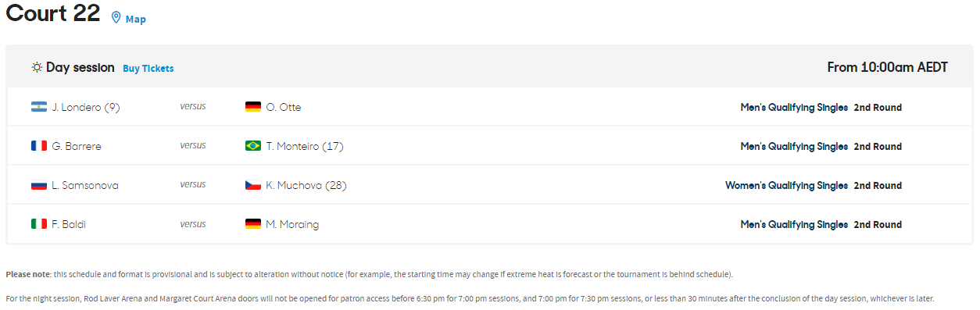Viewport: 980px width, 310px height.
Task: Click Brazil flag beside T. Monteiro
Action: pos(253,146)
